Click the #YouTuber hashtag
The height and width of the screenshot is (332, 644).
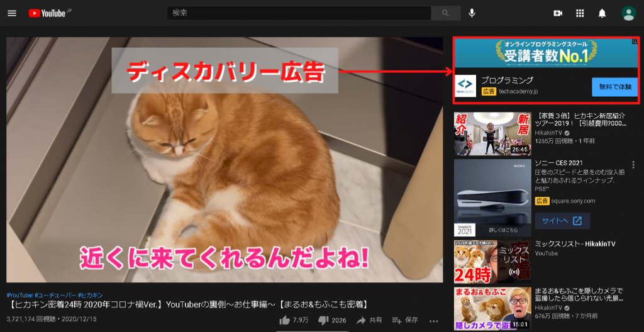(x=19, y=295)
